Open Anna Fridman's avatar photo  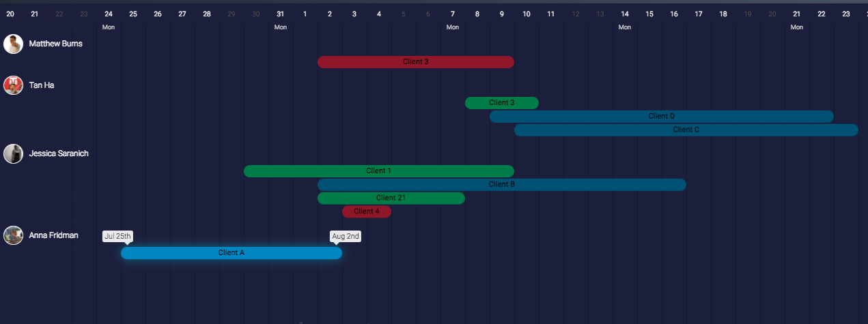[x=13, y=235]
